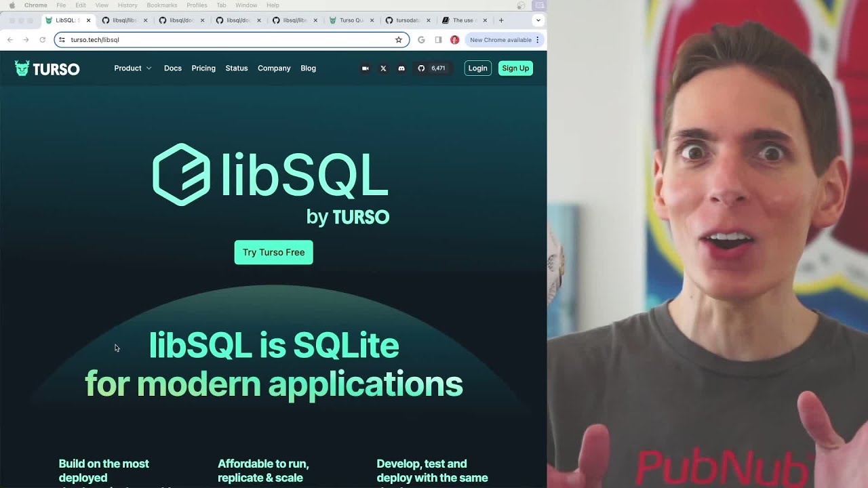Screen dimensions: 868x488
Task: Click the Login button
Action: coord(477,68)
